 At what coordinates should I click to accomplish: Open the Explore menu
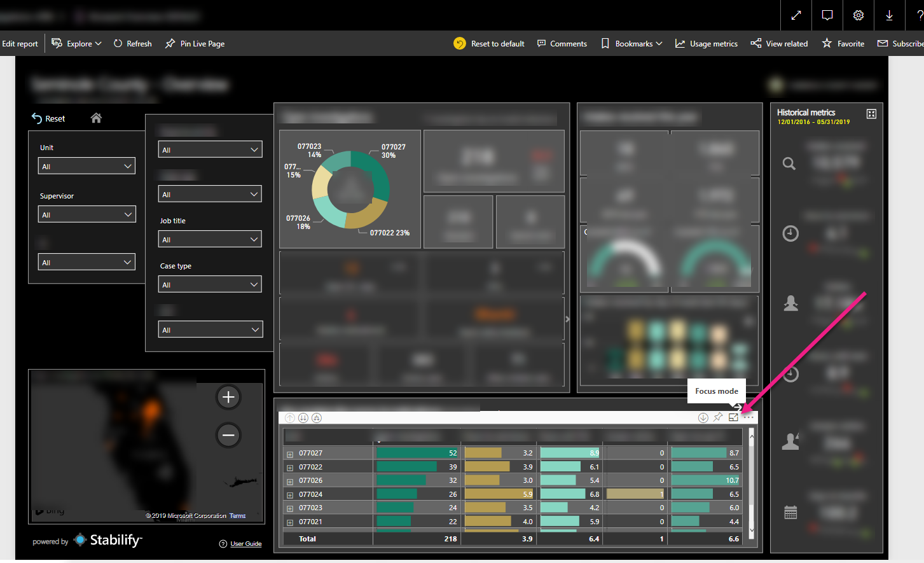point(76,44)
